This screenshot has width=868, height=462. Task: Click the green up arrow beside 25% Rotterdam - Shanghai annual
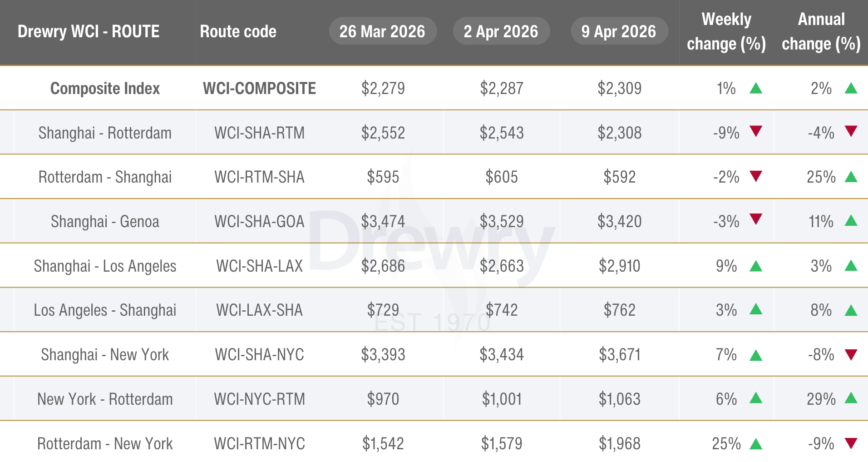pos(851,177)
